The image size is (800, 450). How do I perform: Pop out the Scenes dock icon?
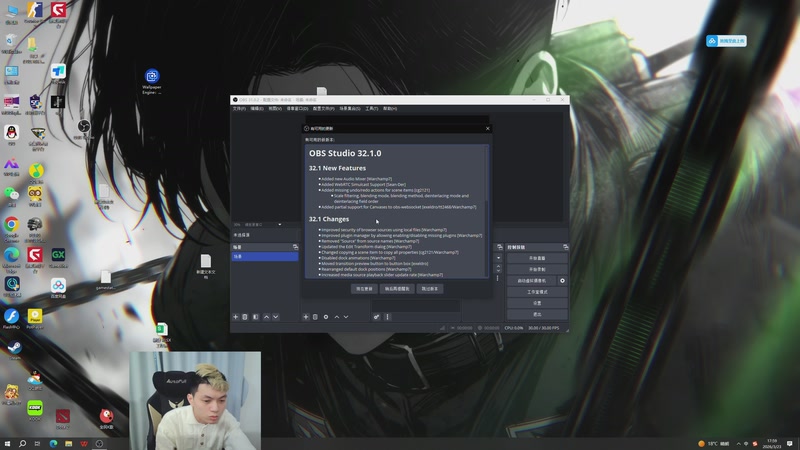[x=295, y=247]
